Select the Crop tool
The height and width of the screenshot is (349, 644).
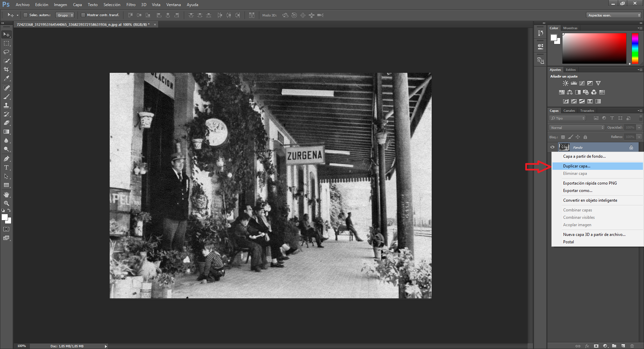tap(6, 69)
